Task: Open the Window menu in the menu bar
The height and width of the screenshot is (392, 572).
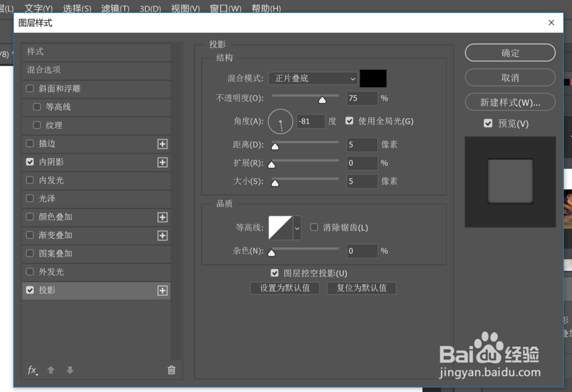Action: tap(225, 8)
